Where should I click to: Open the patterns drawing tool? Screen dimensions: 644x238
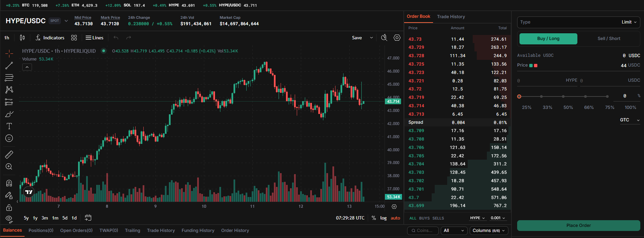click(9, 89)
